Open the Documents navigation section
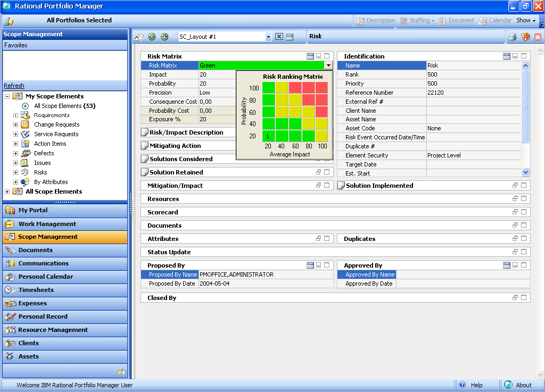 coord(65,251)
